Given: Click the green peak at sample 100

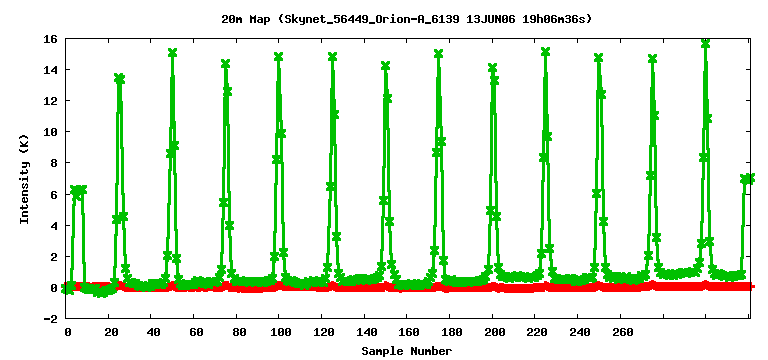Looking at the screenshot, I should click(279, 56).
